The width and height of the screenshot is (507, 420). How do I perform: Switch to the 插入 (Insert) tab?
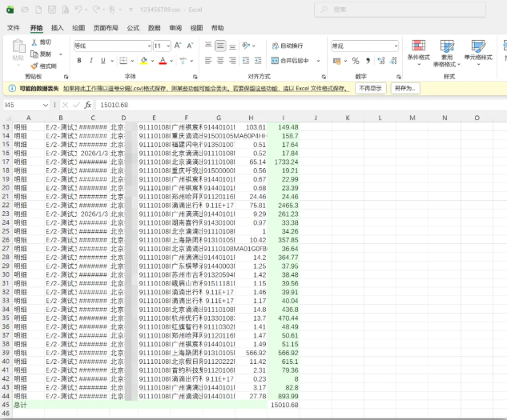click(x=58, y=27)
